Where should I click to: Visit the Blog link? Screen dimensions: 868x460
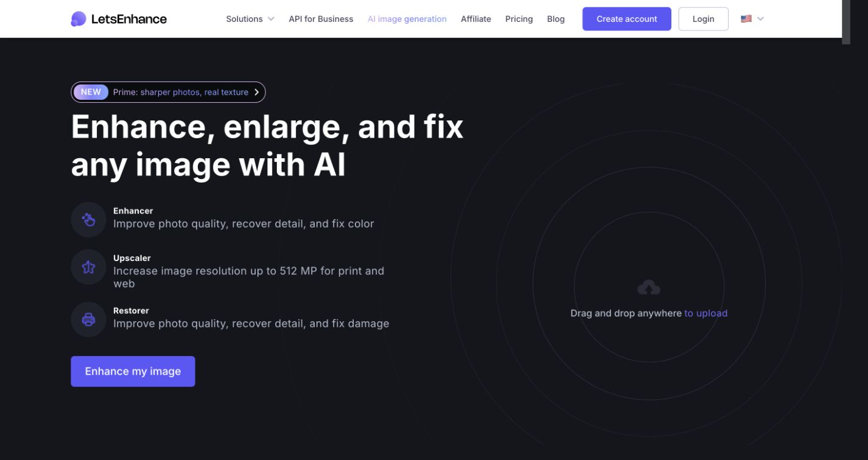tap(556, 19)
